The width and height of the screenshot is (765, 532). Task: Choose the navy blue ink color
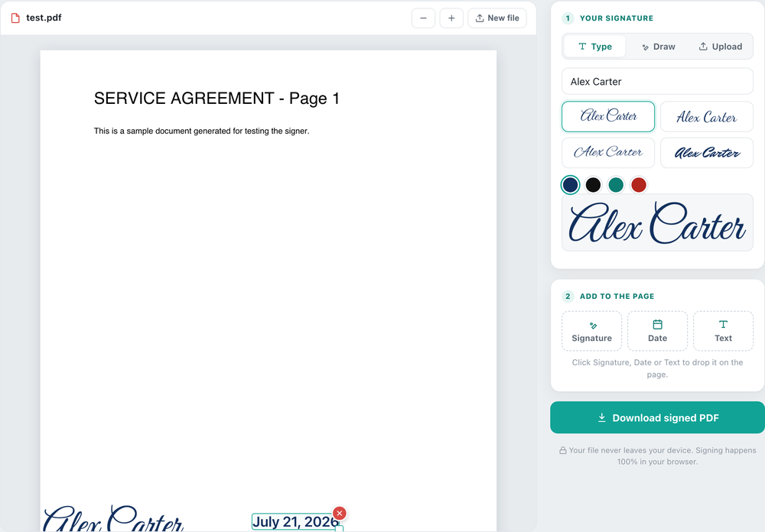click(571, 185)
